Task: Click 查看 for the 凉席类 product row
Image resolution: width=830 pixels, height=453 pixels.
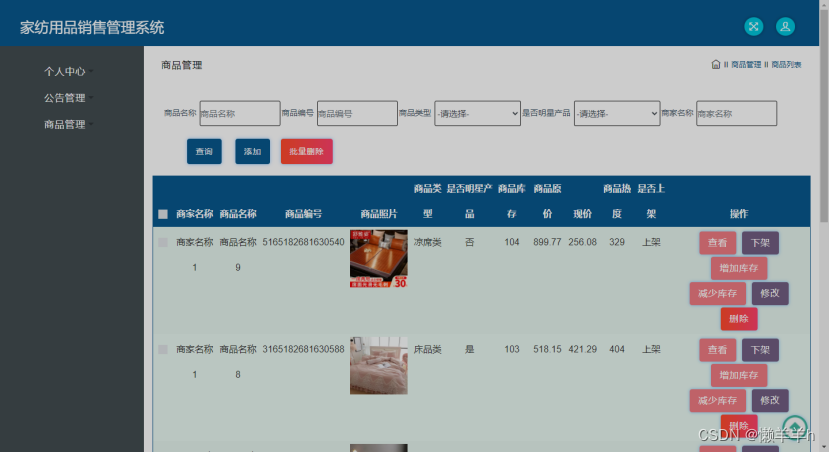Action: [x=717, y=243]
